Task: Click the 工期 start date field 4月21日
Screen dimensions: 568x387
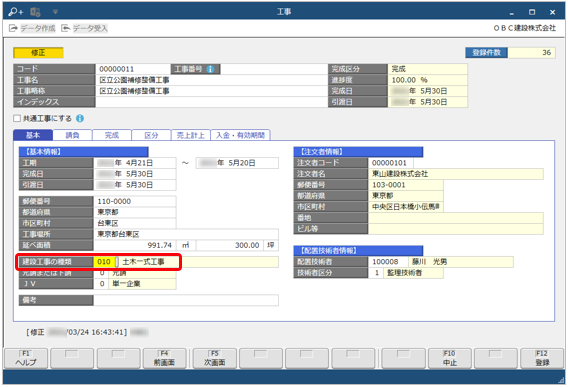Action: tap(135, 163)
